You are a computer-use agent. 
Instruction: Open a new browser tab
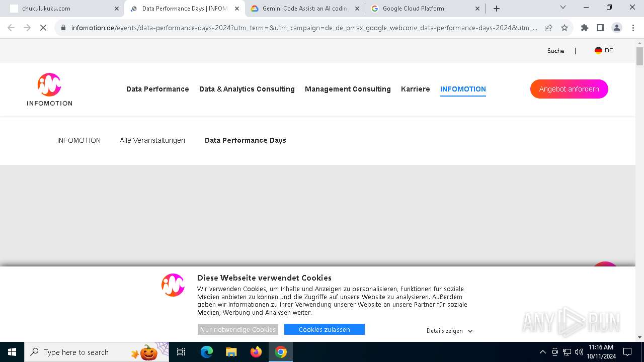click(x=497, y=9)
